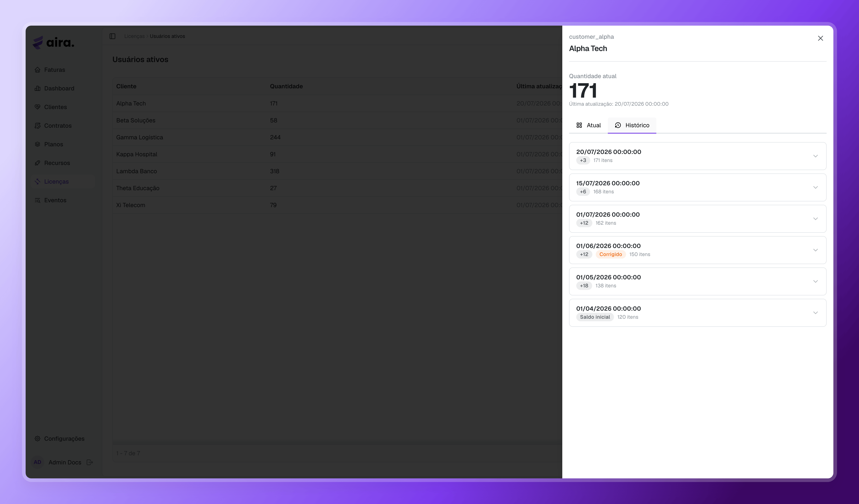Image resolution: width=859 pixels, height=504 pixels.
Task: Expand the 01/06/2026 history entry chevron
Action: click(x=815, y=250)
